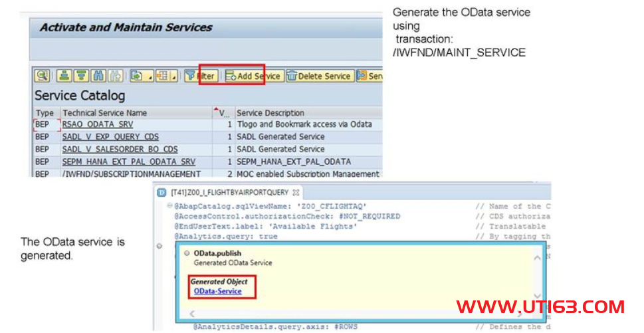644x333 pixels.
Task: Open the SADL_V_SALESORDER_BO_CDS service link
Action: tap(120, 149)
